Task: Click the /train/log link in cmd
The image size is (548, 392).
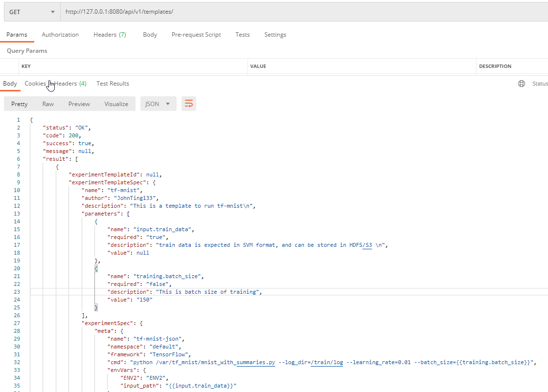Action: point(327,362)
